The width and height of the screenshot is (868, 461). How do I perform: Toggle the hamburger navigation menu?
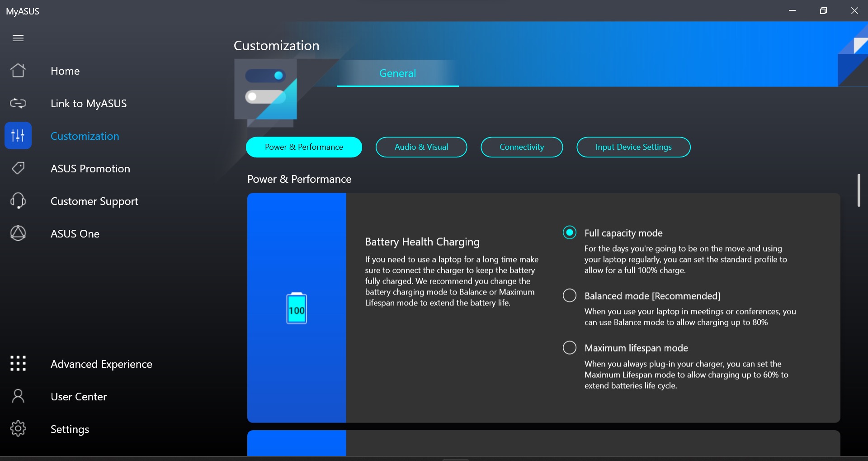(x=18, y=38)
